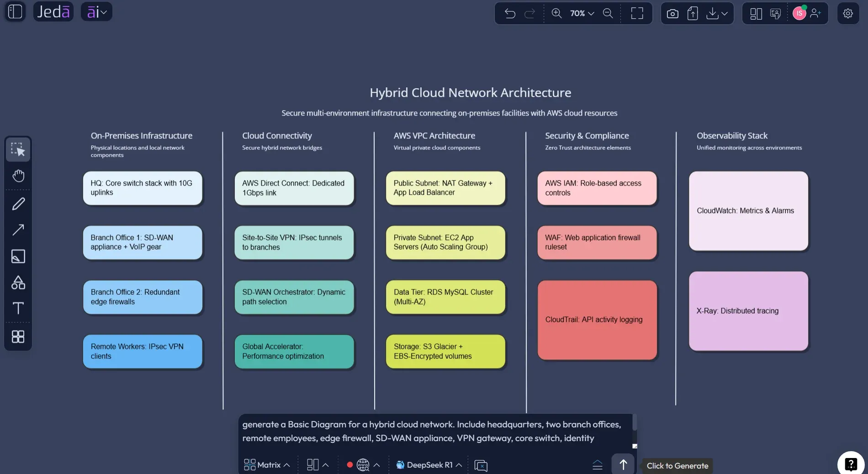Open the Jeda logo home

click(x=53, y=11)
